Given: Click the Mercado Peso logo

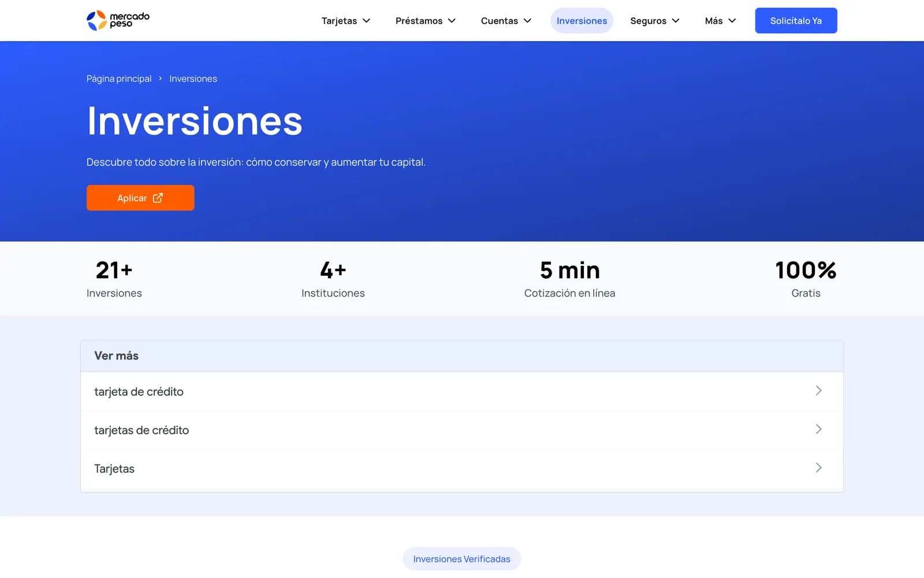Looking at the screenshot, I should pyautogui.click(x=118, y=20).
